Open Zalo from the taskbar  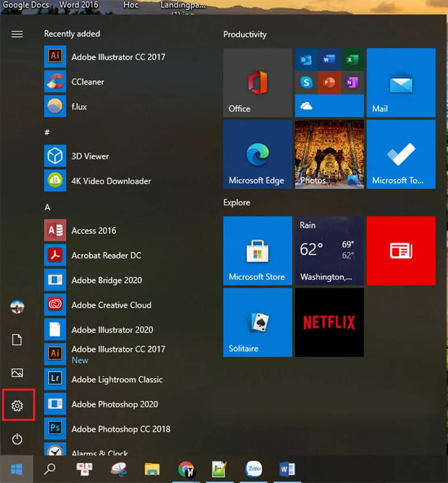click(x=254, y=469)
